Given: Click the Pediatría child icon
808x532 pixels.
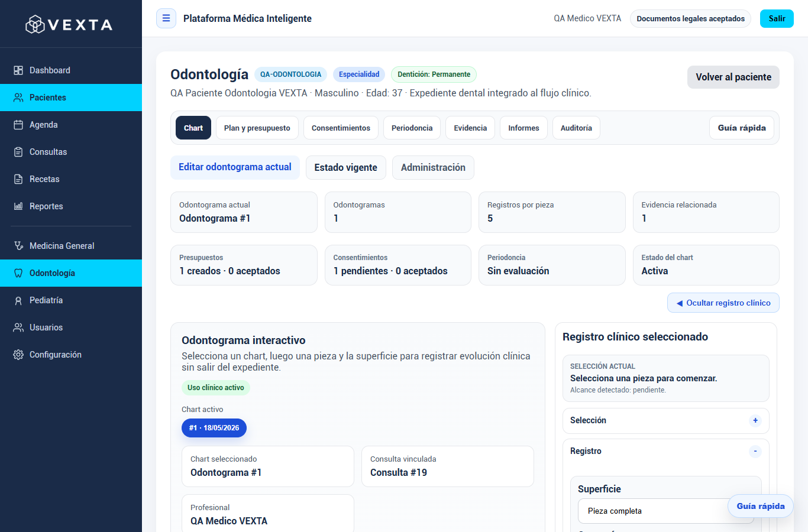Looking at the screenshot, I should 18,300.
